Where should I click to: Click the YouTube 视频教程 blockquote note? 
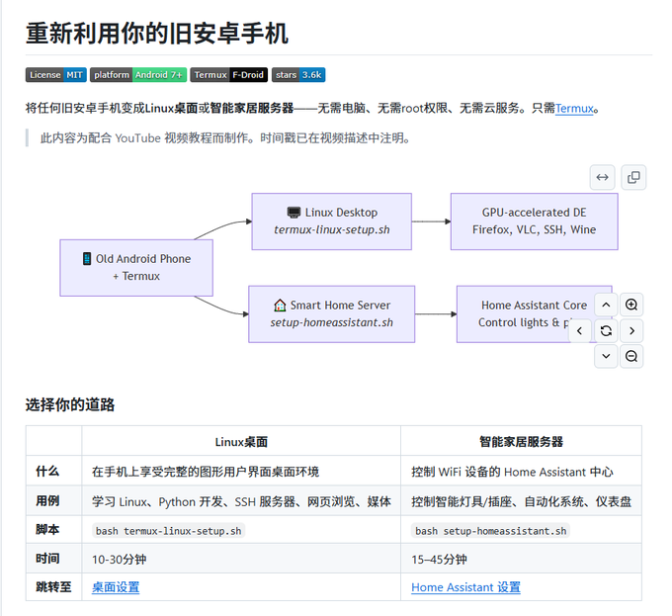pyautogui.click(x=225, y=138)
